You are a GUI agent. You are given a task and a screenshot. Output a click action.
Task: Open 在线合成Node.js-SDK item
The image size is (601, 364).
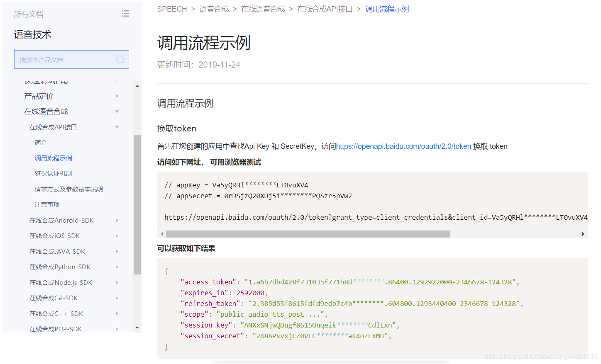61,283
